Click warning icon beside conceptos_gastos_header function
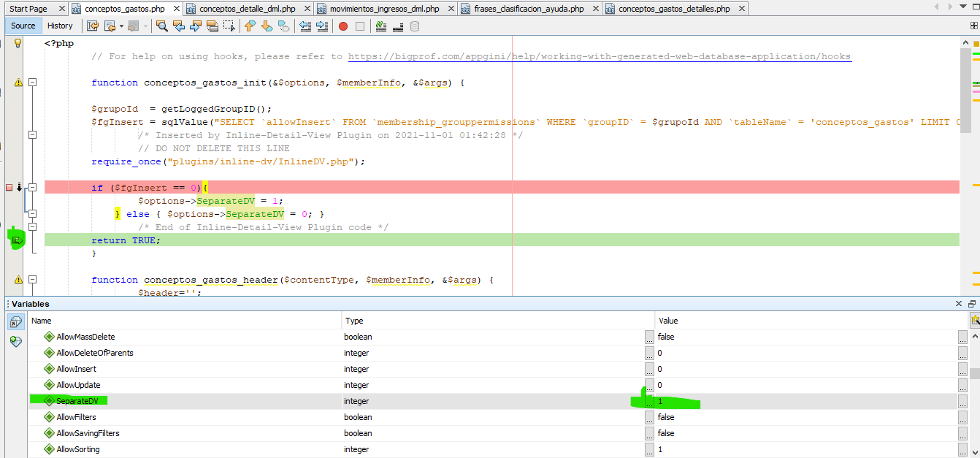The height and width of the screenshot is (458, 980). coord(18,280)
